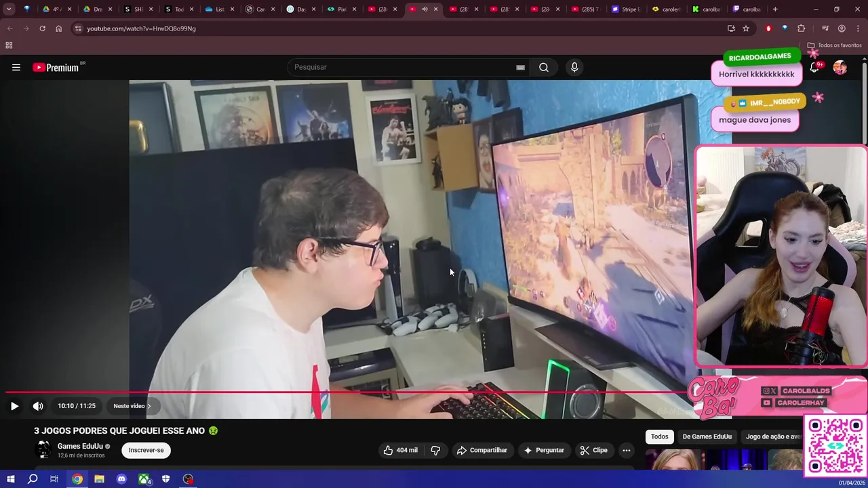The height and width of the screenshot is (488, 868).
Task: Share the video via Compartilhar
Action: [x=481, y=450]
